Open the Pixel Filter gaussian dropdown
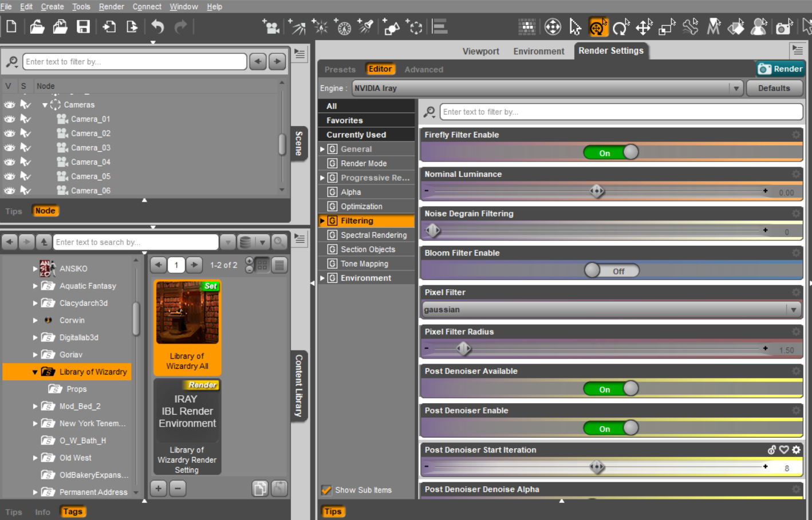The height and width of the screenshot is (520, 812). [611, 310]
